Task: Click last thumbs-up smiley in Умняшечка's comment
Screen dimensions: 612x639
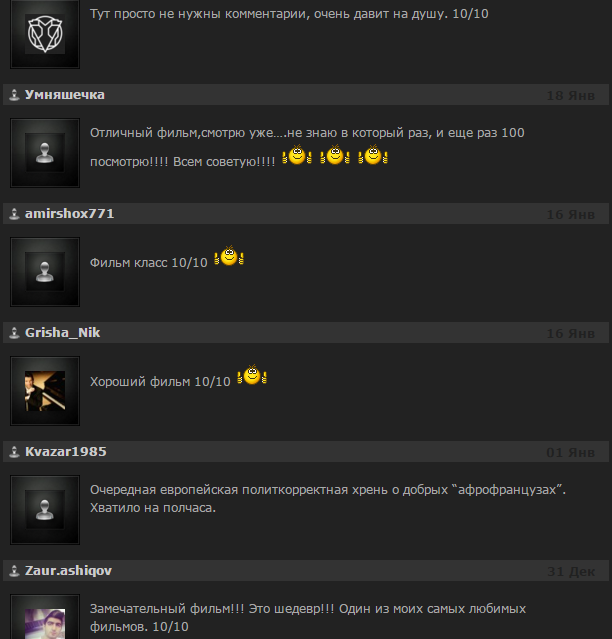Action: click(373, 155)
